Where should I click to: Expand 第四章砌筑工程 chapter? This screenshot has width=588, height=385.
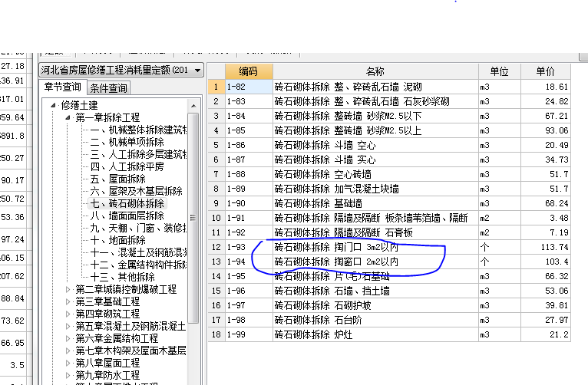tap(68, 314)
